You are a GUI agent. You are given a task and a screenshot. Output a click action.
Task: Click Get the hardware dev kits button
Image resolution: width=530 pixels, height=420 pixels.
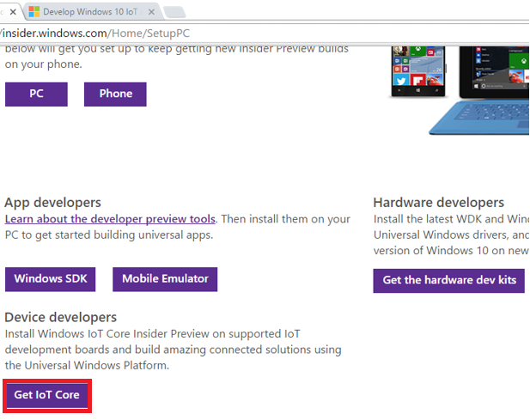pos(449,281)
